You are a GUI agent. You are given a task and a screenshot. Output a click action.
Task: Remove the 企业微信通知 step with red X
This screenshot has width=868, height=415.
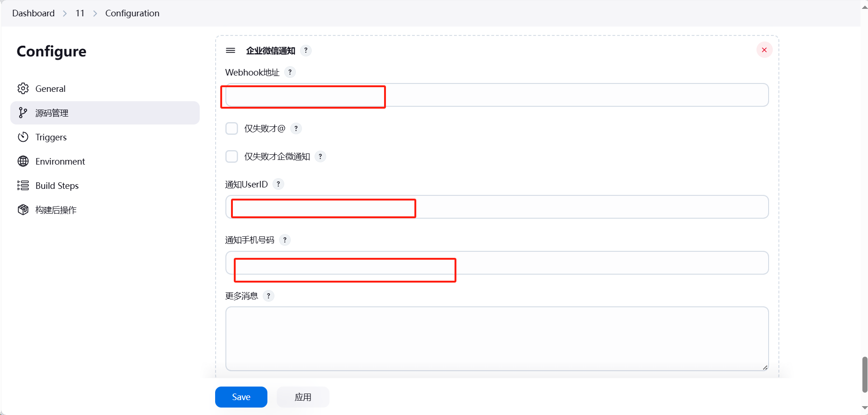(764, 50)
